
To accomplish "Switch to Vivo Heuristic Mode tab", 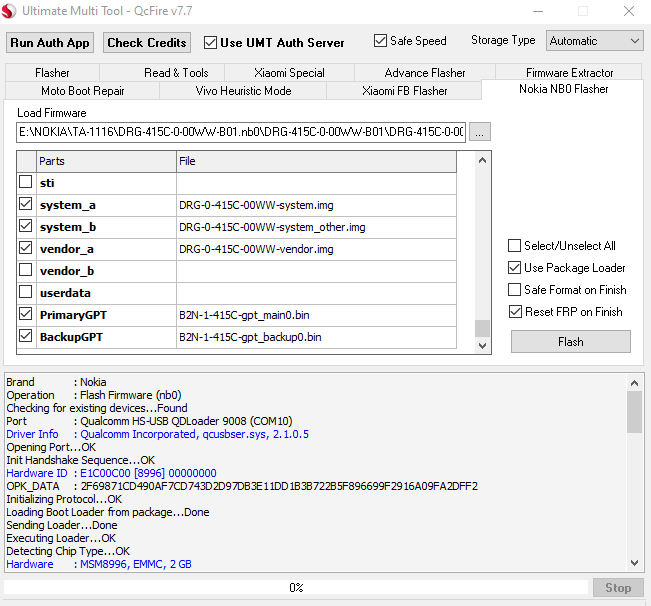I will pos(243,90).
